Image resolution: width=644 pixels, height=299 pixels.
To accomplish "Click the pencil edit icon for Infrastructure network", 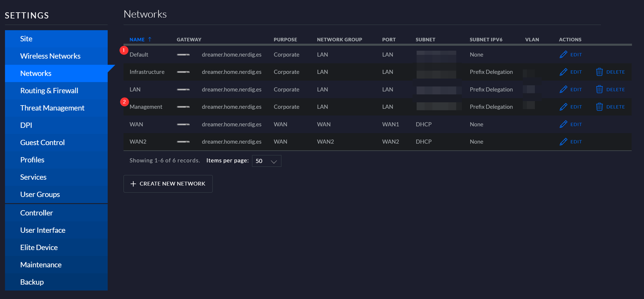I will pyautogui.click(x=563, y=72).
